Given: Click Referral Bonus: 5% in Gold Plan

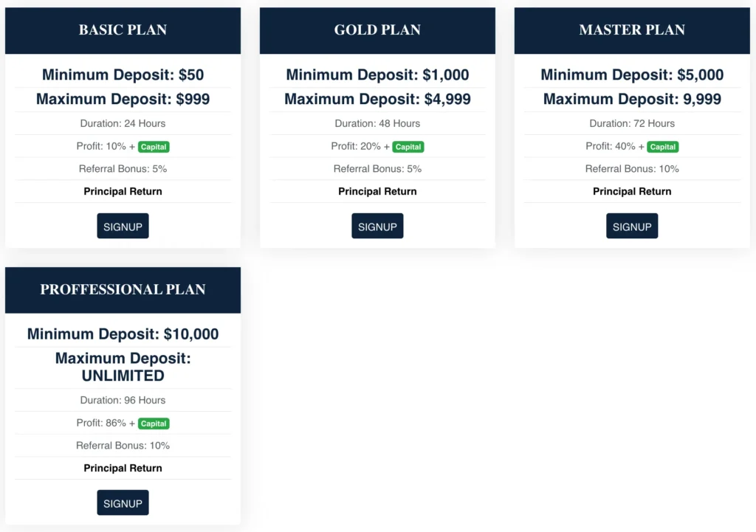Looking at the screenshot, I should tap(377, 169).
